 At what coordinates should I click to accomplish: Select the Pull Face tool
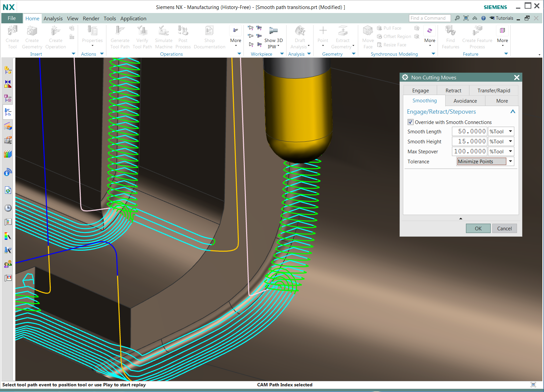pyautogui.click(x=389, y=28)
